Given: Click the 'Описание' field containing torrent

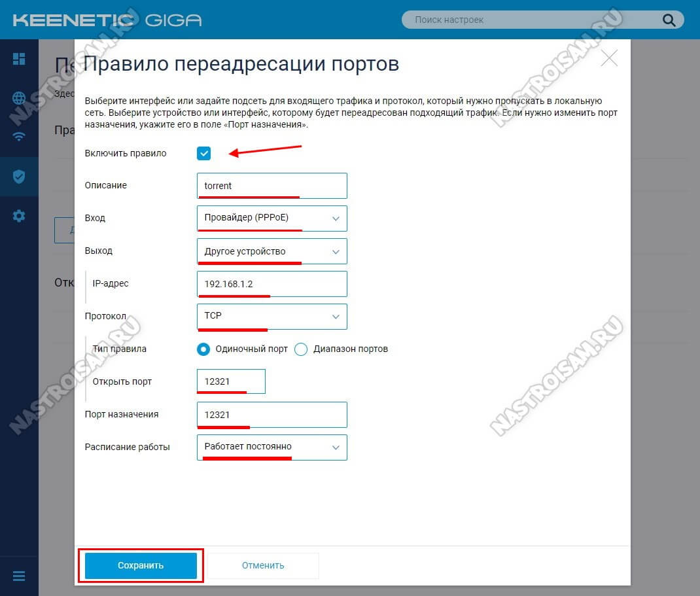Looking at the screenshot, I should point(272,186).
